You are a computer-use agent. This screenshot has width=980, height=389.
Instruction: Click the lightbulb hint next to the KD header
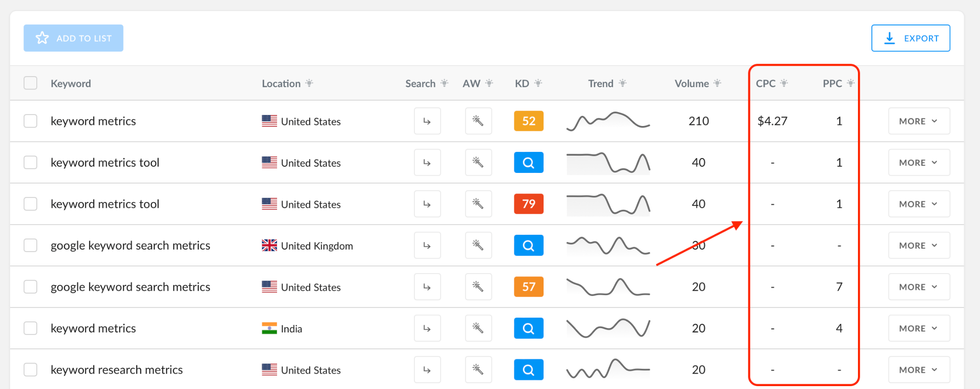538,83
